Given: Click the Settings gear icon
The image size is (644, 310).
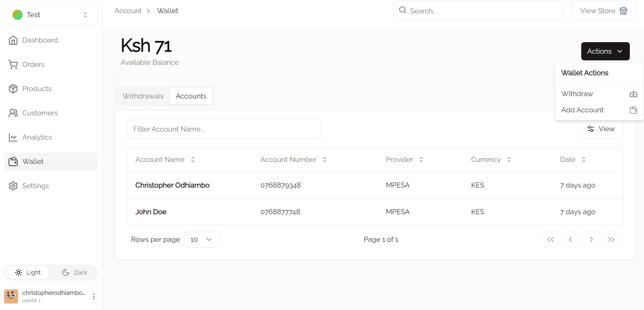Looking at the screenshot, I should [x=13, y=186].
